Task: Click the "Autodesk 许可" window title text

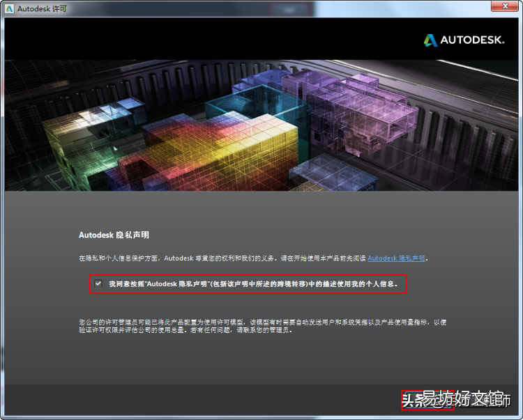Action: (x=42, y=9)
